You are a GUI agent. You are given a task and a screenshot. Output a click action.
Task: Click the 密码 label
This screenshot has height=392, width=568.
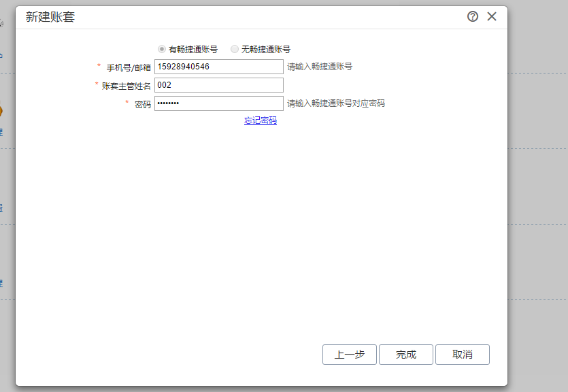point(143,104)
